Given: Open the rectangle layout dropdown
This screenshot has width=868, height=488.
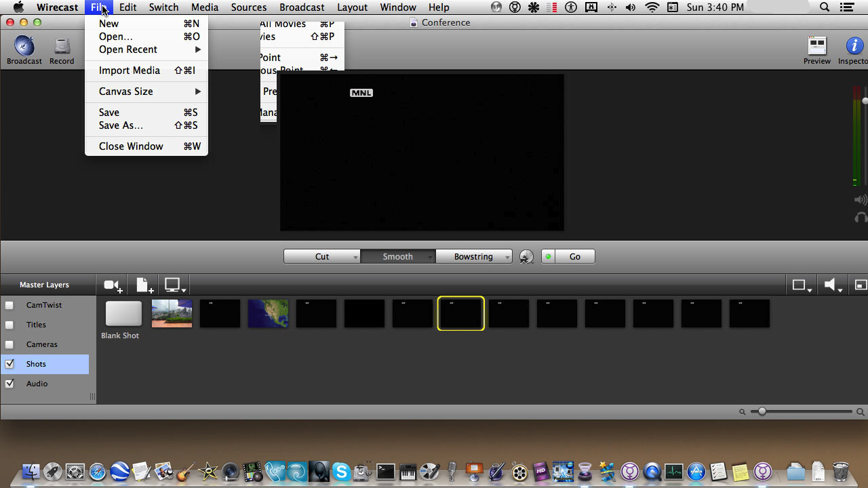Looking at the screenshot, I should pyautogui.click(x=802, y=285).
